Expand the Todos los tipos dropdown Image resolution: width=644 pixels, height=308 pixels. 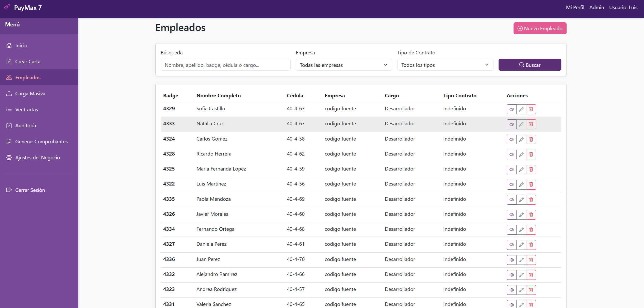coord(445,65)
